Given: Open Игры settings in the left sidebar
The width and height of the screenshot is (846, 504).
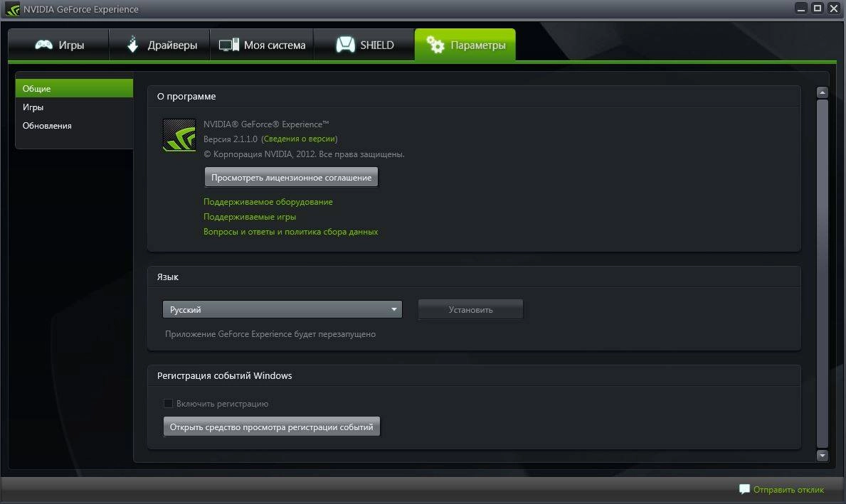Looking at the screenshot, I should [x=74, y=107].
